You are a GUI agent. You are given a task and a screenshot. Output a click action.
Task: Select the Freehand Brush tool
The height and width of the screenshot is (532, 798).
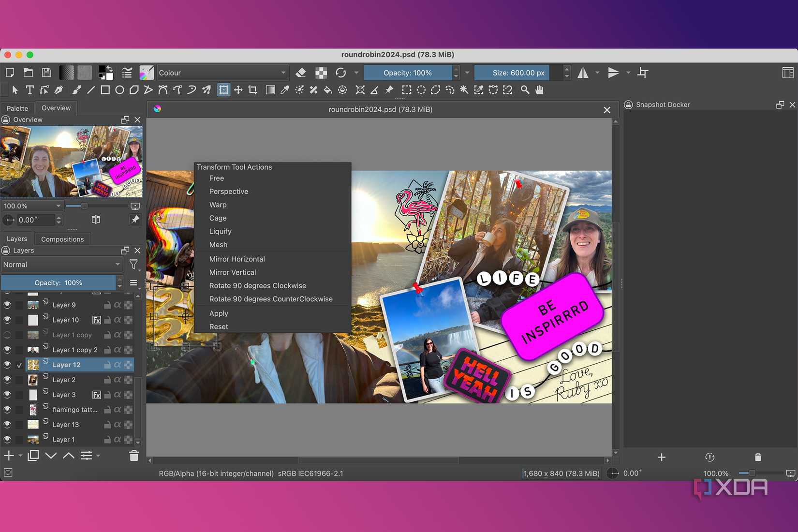(75, 90)
